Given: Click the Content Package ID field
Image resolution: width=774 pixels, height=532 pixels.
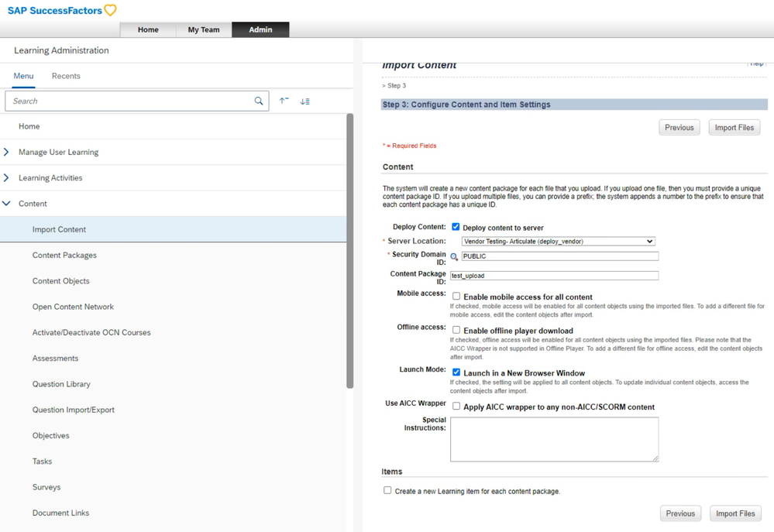Looking at the screenshot, I should coord(554,276).
